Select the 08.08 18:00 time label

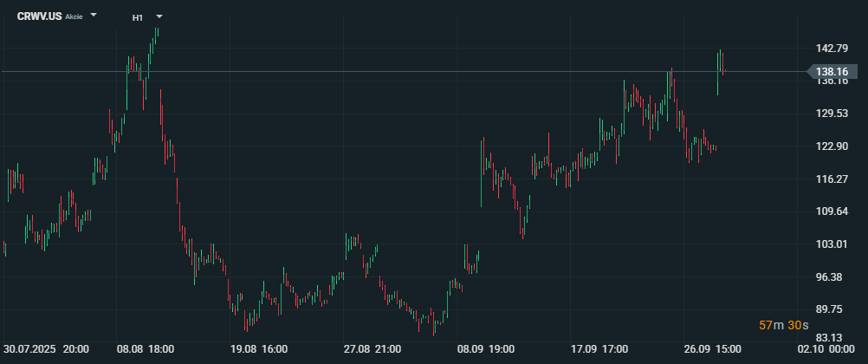(x=146, y=349)
